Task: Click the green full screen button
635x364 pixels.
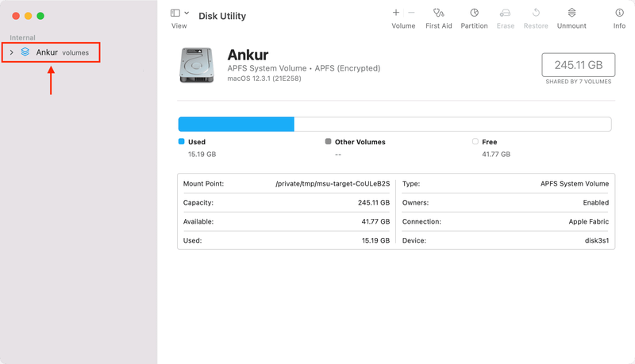Action: [x=40, y=16]
